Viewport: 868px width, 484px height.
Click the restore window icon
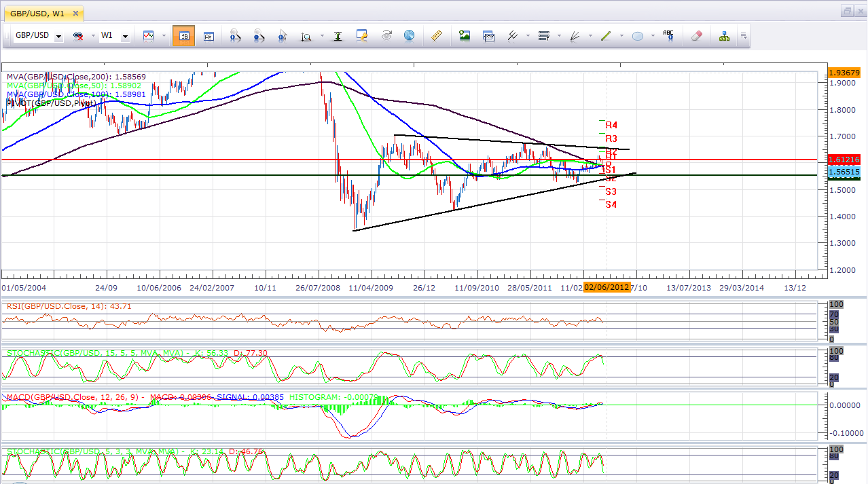(848, 12)
